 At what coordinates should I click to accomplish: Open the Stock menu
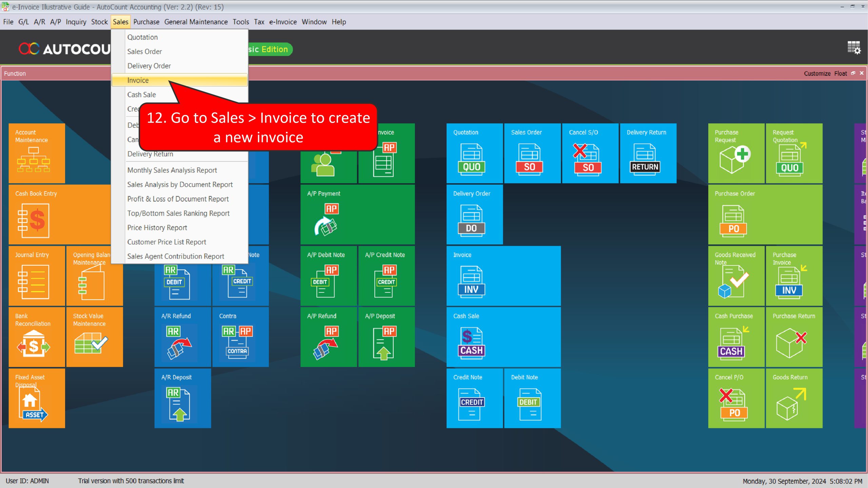coord(99,22)
